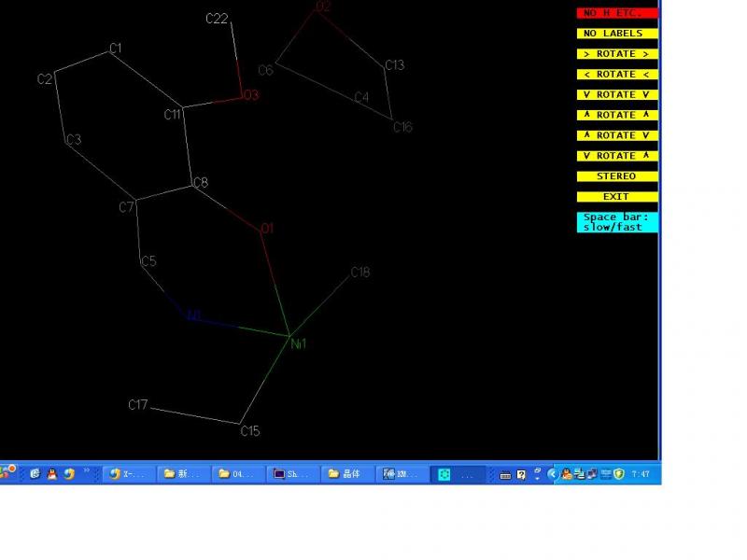The width and height of the screenshot is (747, 560).
Task: Click the dual monitors tray icon
Action: coord(592,474)
